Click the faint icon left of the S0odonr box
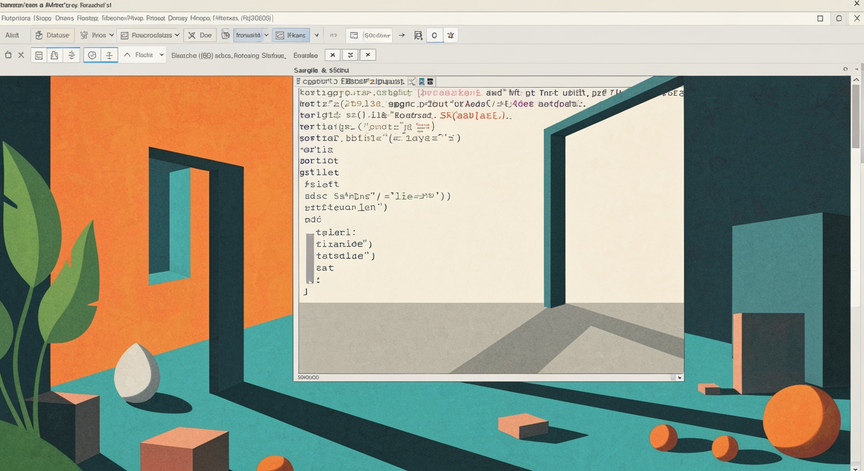This screenshot has height=471, width=864. click(x=333, y=35)
